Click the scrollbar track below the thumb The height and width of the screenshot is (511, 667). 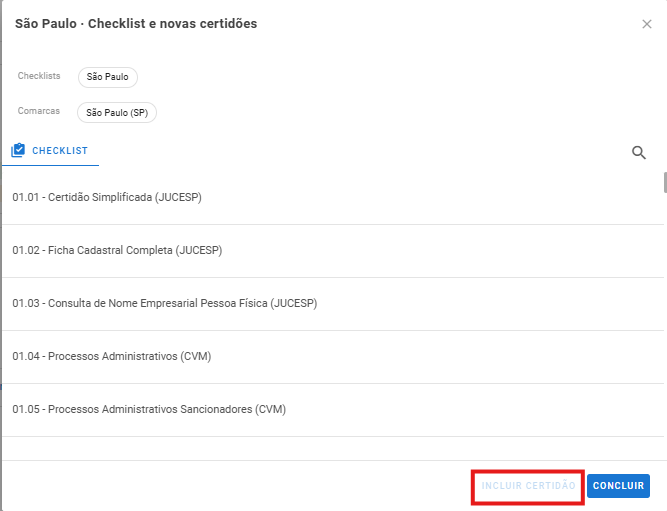(x=665, y=325)
